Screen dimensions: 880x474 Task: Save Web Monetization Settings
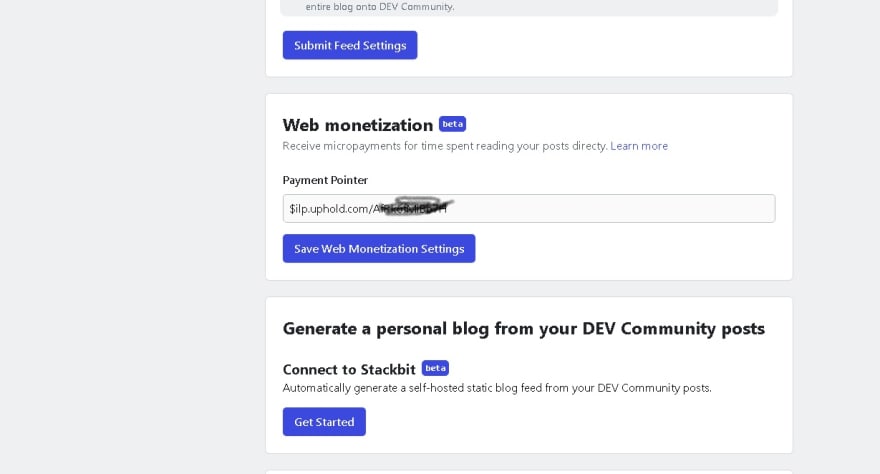379,248
